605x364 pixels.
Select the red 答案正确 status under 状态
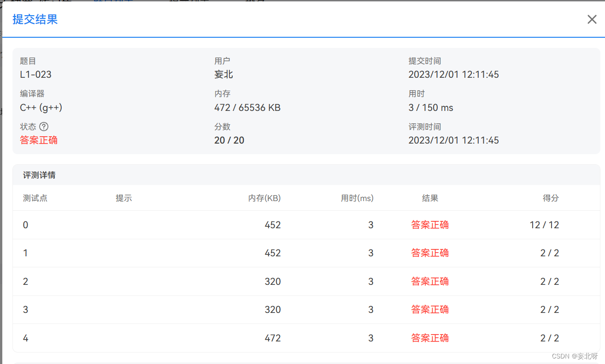click(39, 140)
